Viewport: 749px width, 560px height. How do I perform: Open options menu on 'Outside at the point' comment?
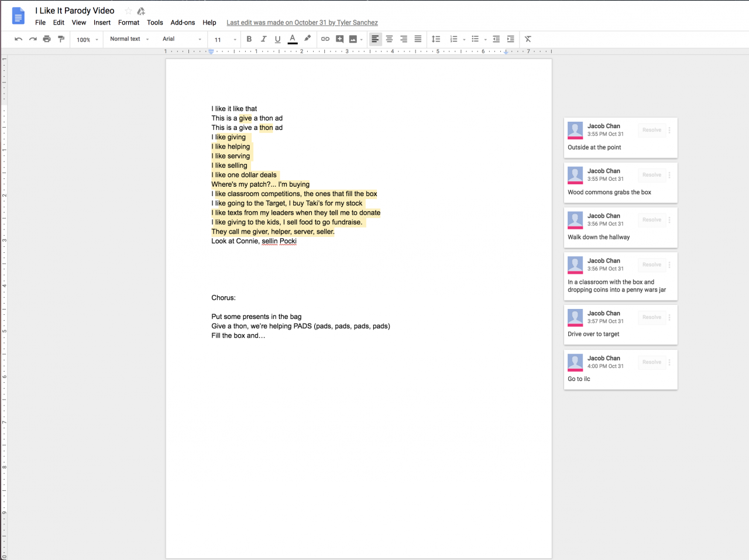click(669, 130)
